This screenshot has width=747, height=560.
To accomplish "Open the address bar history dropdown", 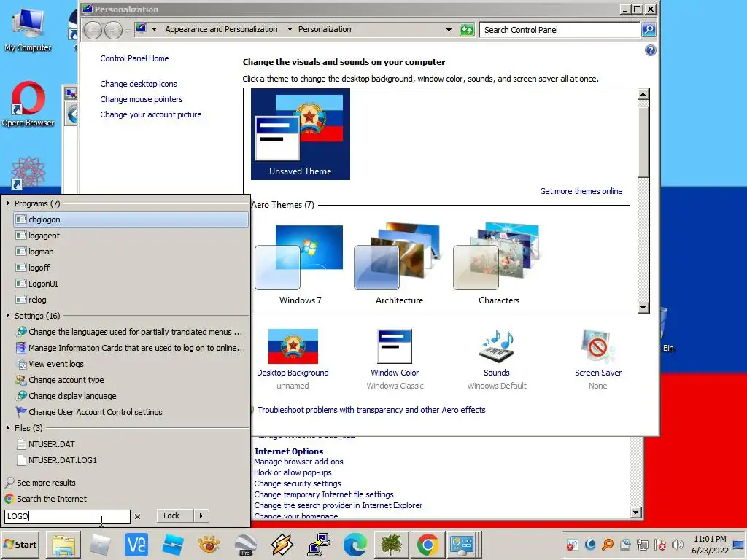I will pos(449,29).
